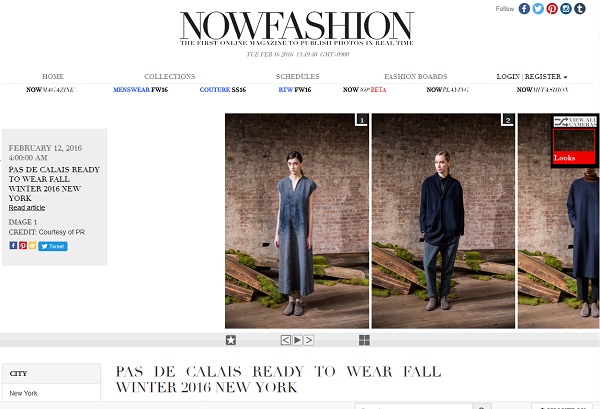Image resolution: width=600 pixels, height=409 pixels.
Task: Pin this image with Pinterest share icon
Action: pyautogui.click(x=23, y=246)
